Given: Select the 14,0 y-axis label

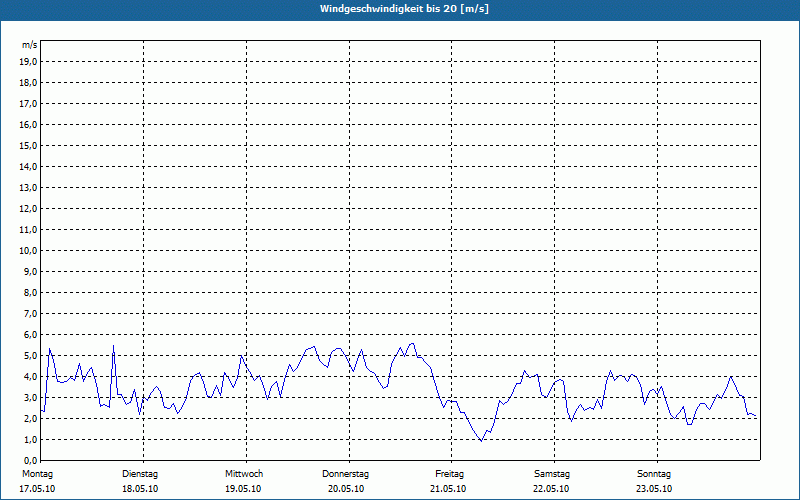Looking at the screenshot, I should tap(29, 166).
